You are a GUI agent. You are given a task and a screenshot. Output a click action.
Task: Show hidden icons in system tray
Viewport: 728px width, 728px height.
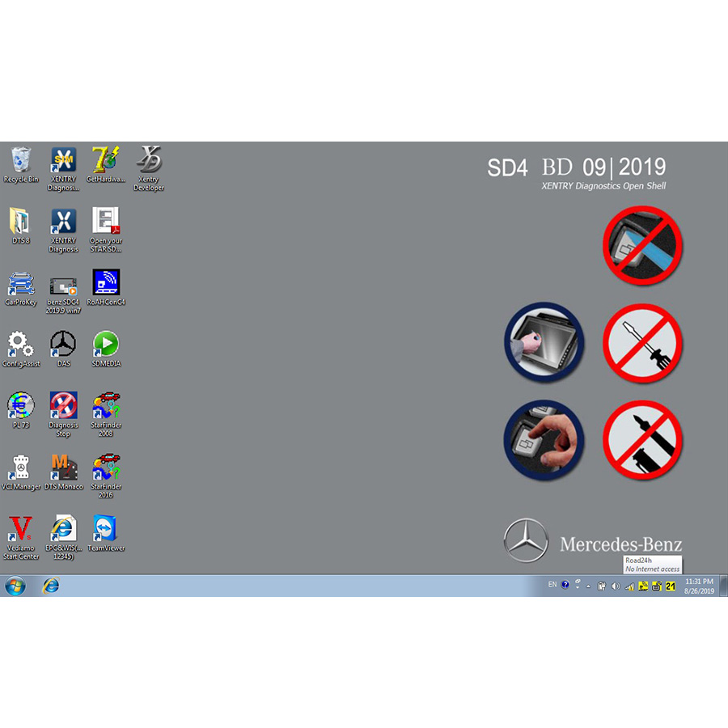point(588,586)
